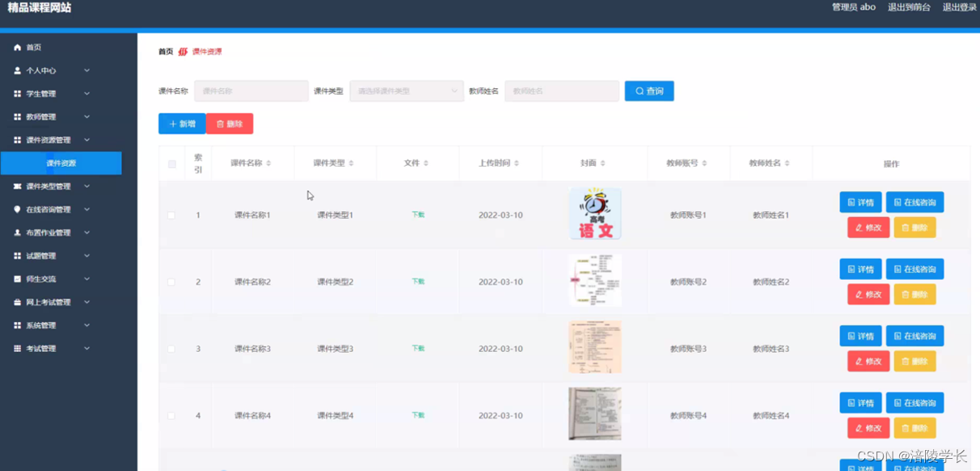The image size is (980, 471).
Task: Sort by 封面 column arrows
Action: tap(602, 163)
